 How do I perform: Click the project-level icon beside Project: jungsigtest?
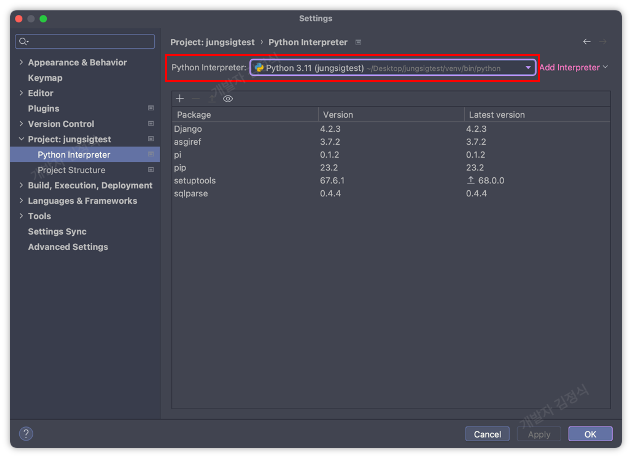[x=151, y=139]
